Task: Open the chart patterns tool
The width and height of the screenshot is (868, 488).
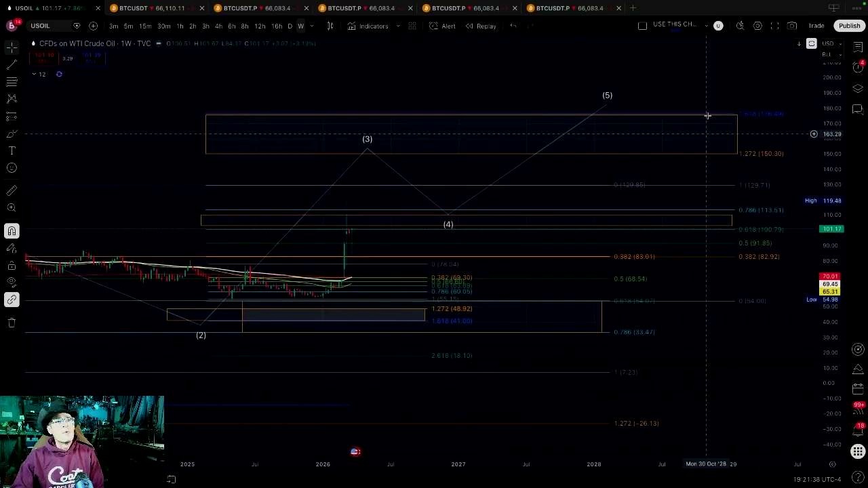Action: (12, 99)
